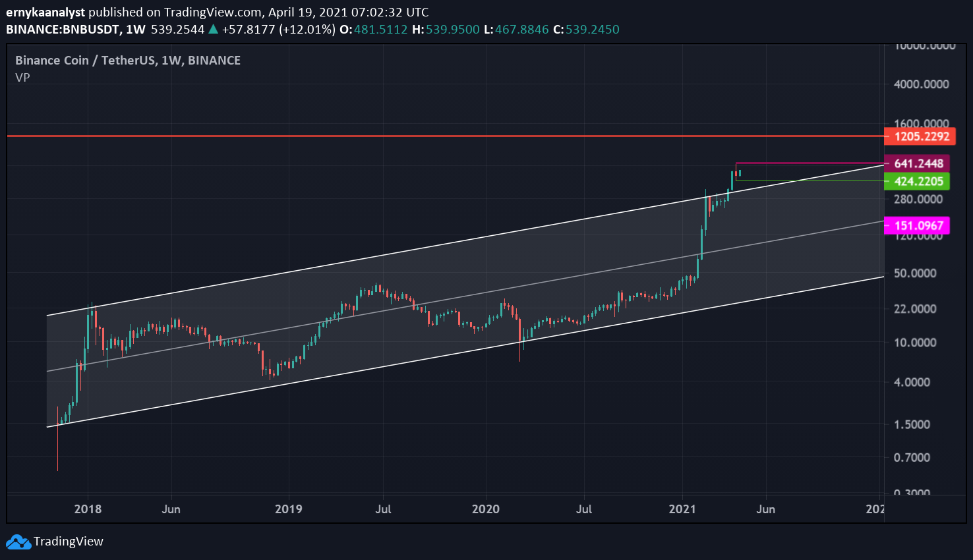The height and width of the screenshot is (560, 973).
Task: Click the 2018 date axis label
Action: [88, 509]
